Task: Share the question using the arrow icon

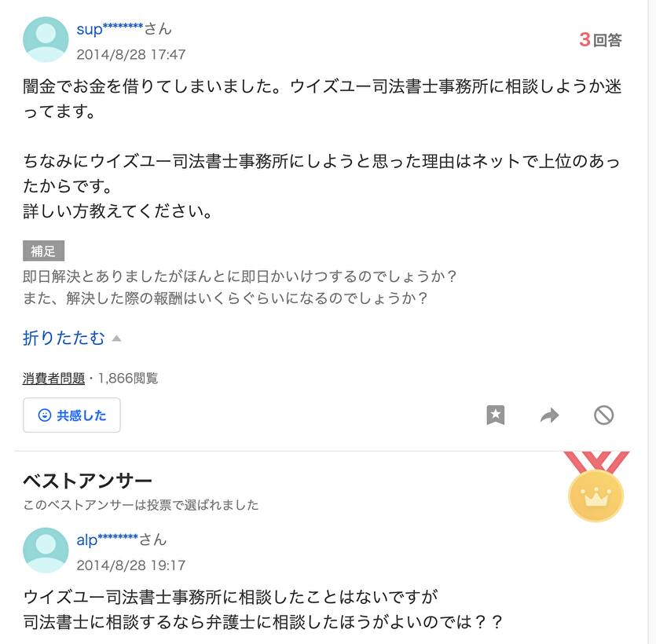Action: [x=549, y=415]
